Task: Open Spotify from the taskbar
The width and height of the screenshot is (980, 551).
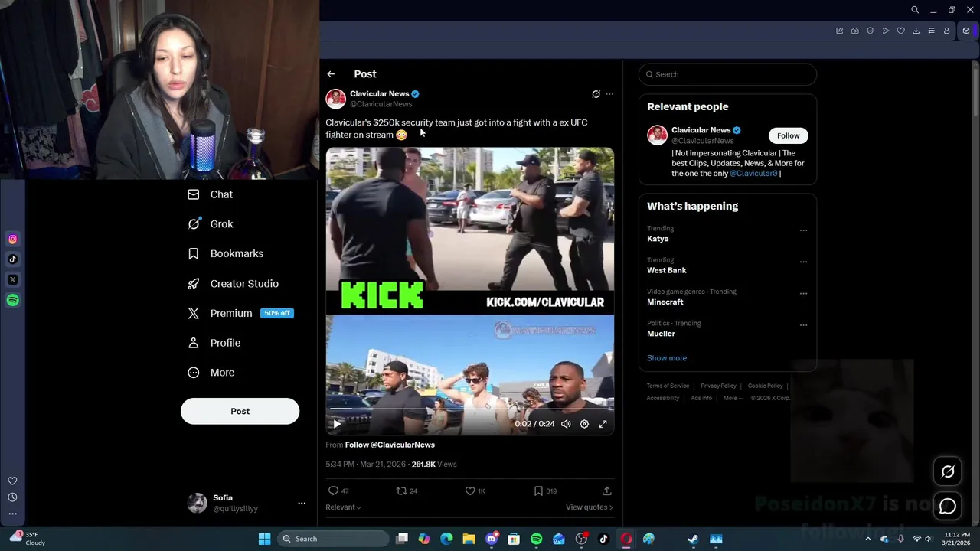Action: [x=536, y=539]
